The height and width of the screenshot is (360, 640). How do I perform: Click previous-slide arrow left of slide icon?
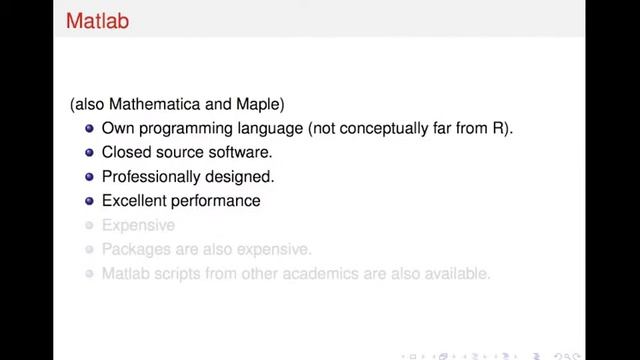pos(403,357)
